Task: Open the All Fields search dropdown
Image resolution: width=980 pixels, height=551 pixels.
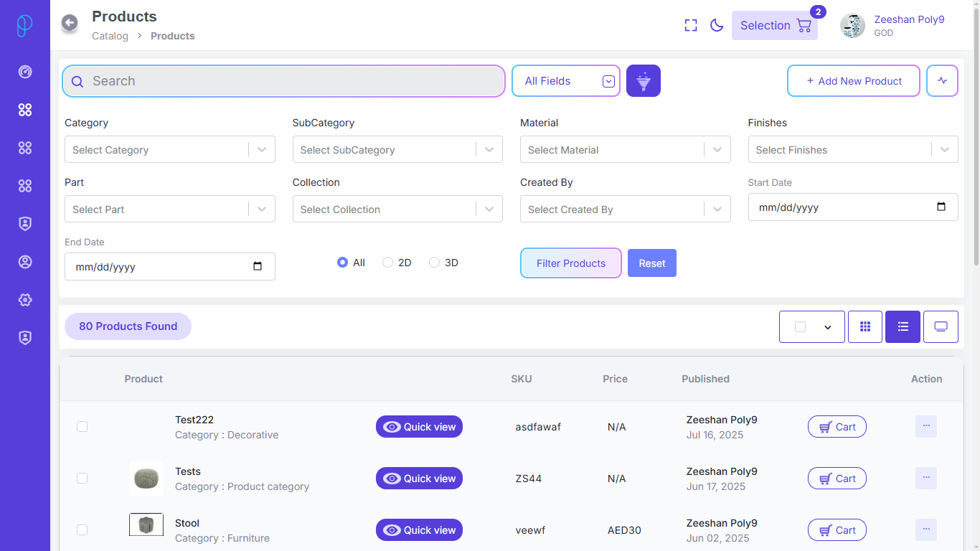Action: click(x=565, y=81)
